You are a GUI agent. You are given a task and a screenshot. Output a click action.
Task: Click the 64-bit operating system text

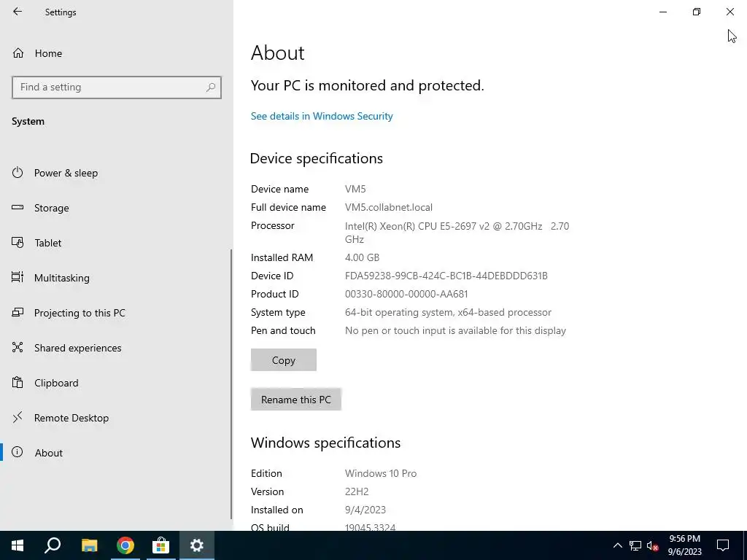tap(448, 312)
